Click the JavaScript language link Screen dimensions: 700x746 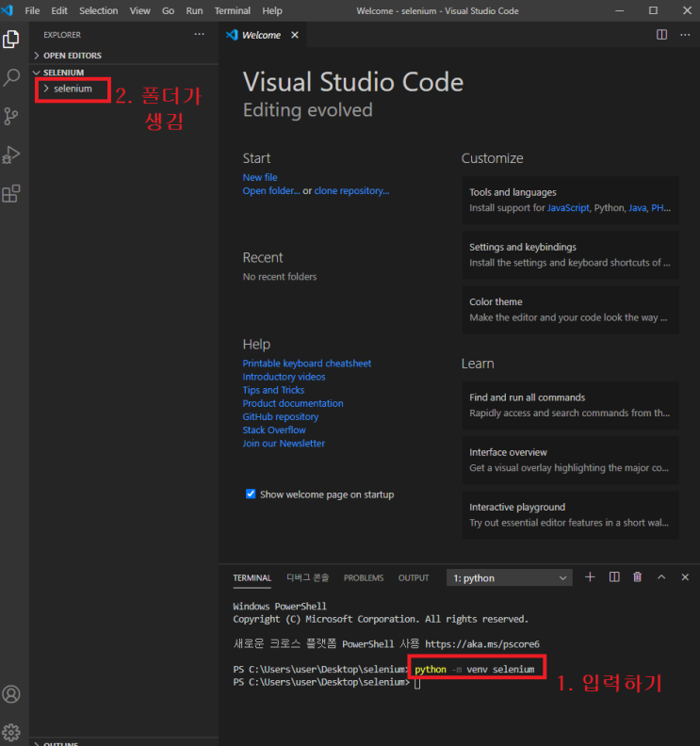[x=568, y=208]
